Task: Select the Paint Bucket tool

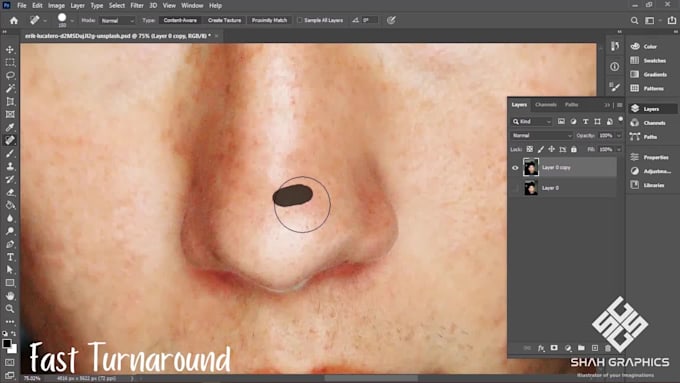Action: (10, 205)
